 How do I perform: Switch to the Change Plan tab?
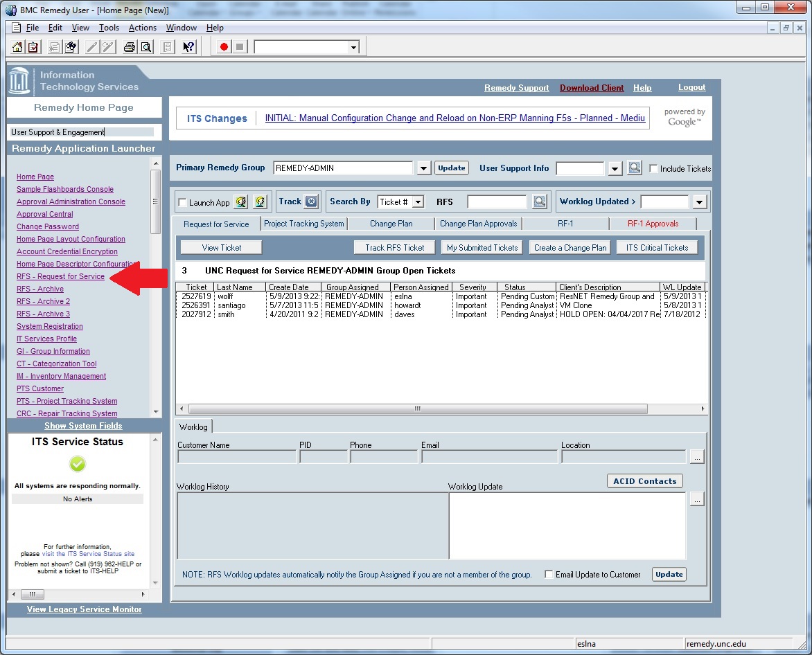pyautogui.click(x=390, y=224)
